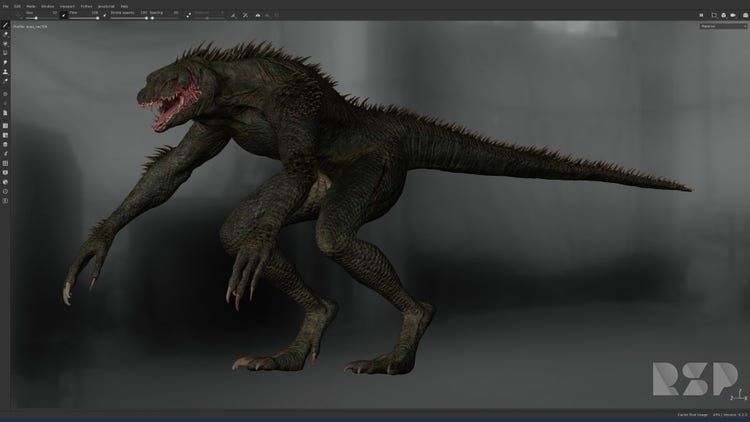Viewport: 750px width, 422px height.
Task: Open the Window menu
Action: 47,5
